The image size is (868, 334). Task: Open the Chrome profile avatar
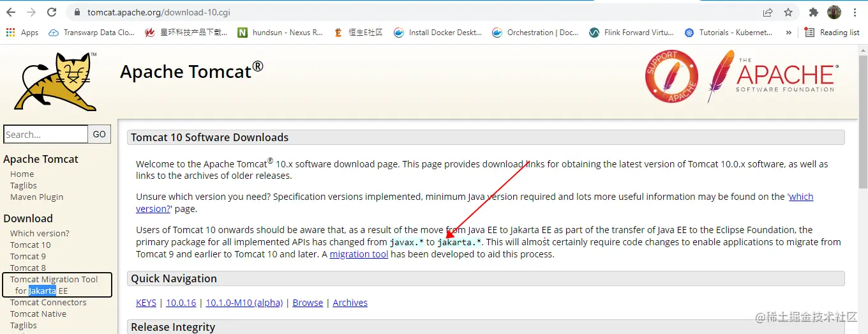click(x=834, y=12)
